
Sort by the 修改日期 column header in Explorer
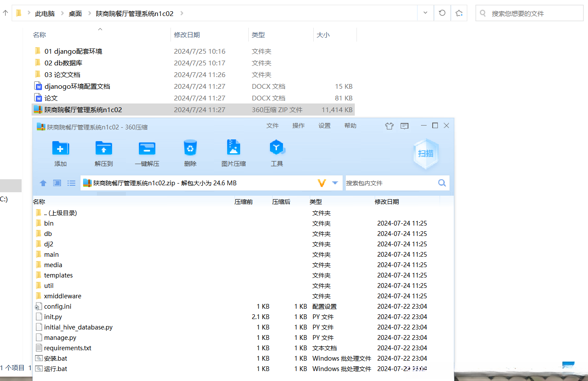(187, 35)
